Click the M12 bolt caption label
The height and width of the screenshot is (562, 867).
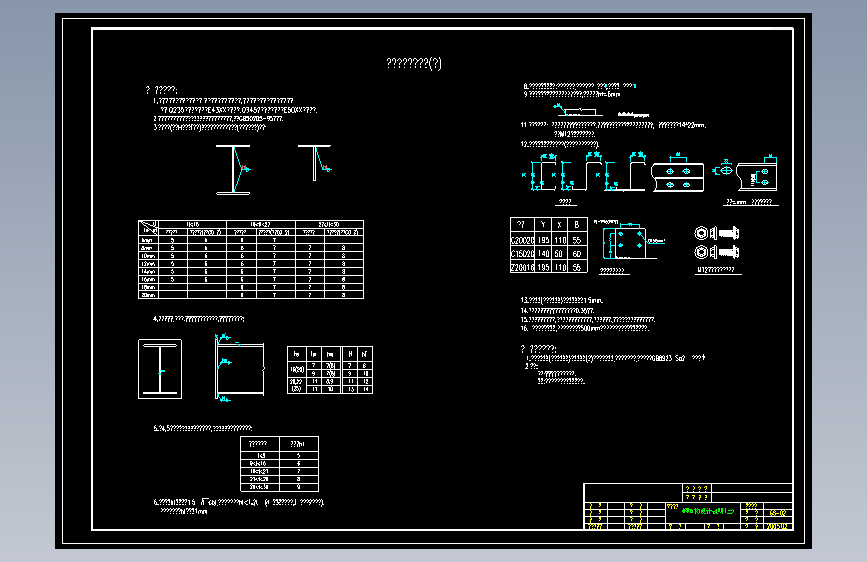(x=716, y=270)
